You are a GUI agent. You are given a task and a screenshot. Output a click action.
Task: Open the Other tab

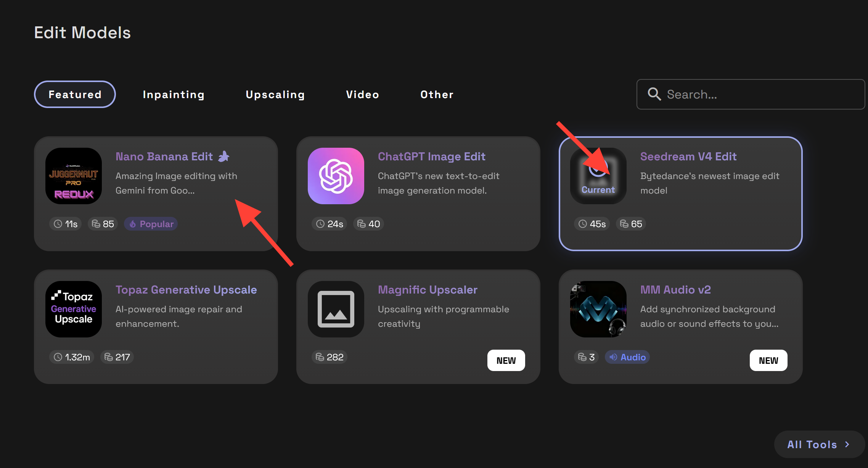coord(437,94)
